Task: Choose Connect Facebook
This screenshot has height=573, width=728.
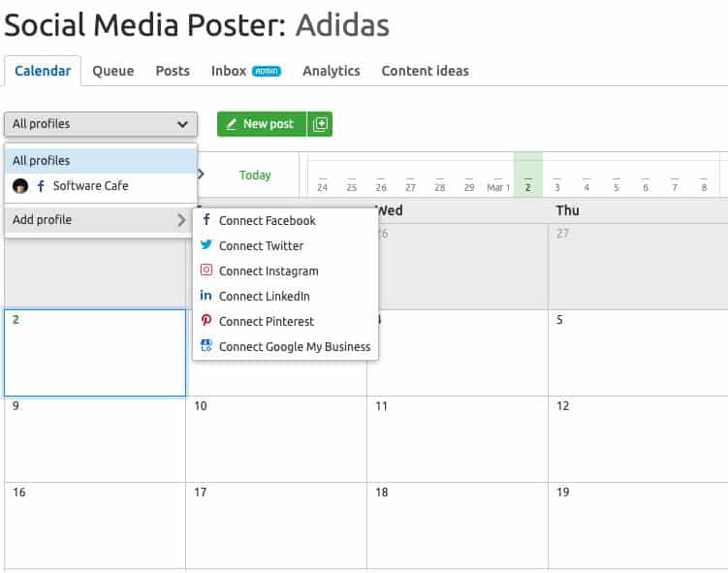Action: coord(285,220)
